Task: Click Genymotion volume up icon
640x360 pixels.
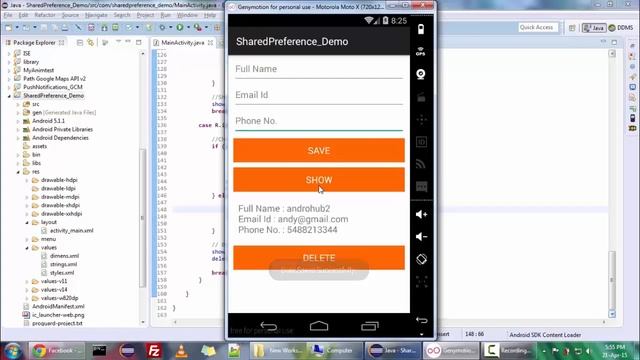Action: click(421, 214)
